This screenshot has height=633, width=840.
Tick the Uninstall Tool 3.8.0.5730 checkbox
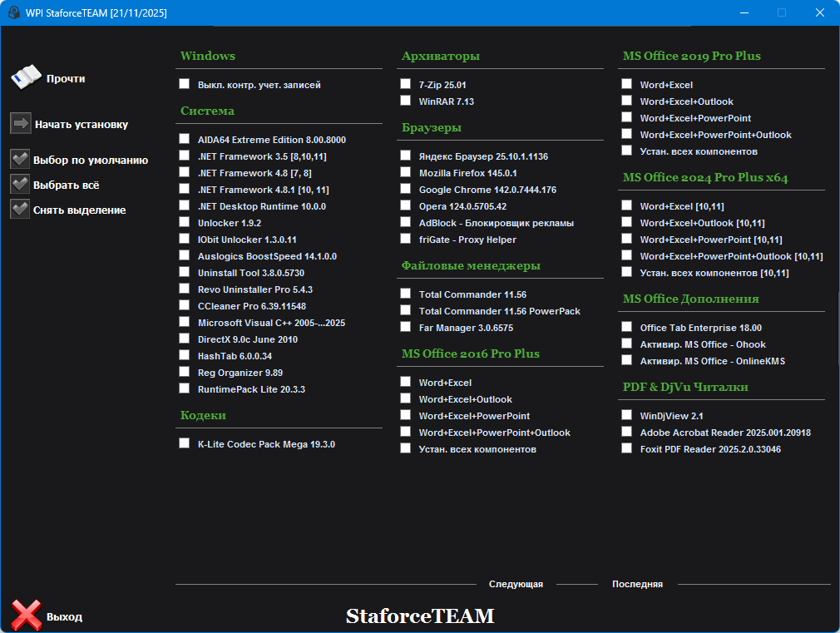[185, 272]
